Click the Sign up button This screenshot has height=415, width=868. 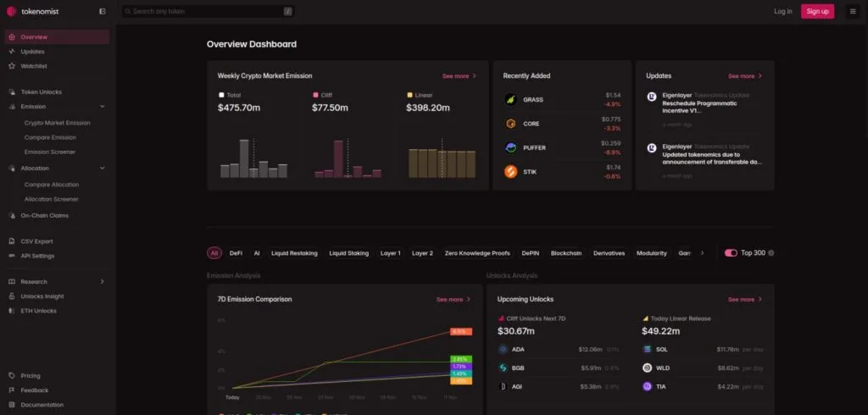tap(818, 11)
